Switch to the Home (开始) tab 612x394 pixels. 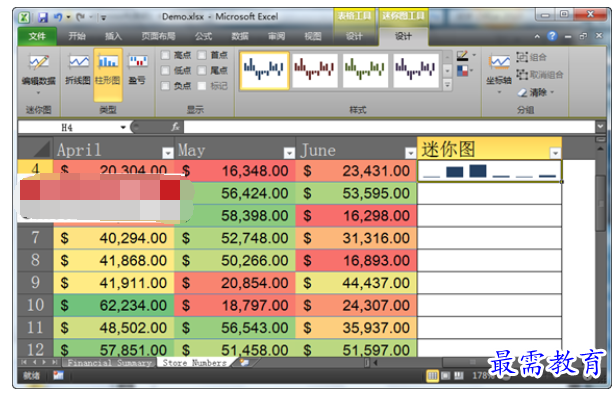[77, 36]
